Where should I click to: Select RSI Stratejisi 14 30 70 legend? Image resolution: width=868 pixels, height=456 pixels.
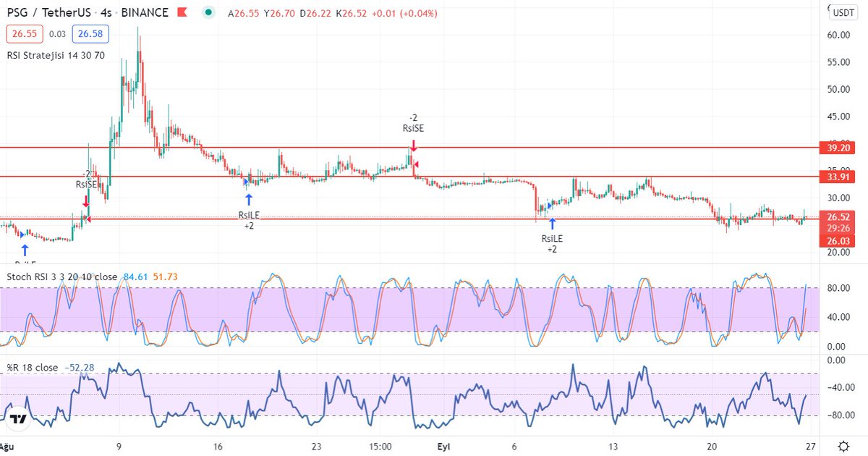click(56, 55)
